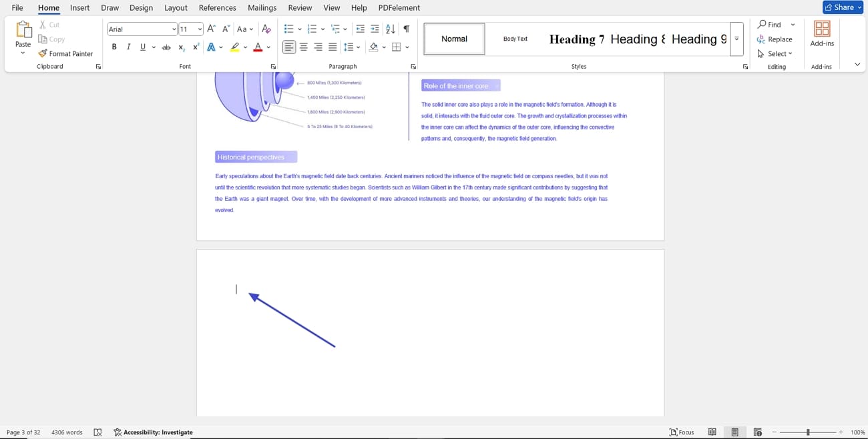This screenshot has width=868, height=439.
Task: Increase indent of the paragraph
Action: point(375,29)
